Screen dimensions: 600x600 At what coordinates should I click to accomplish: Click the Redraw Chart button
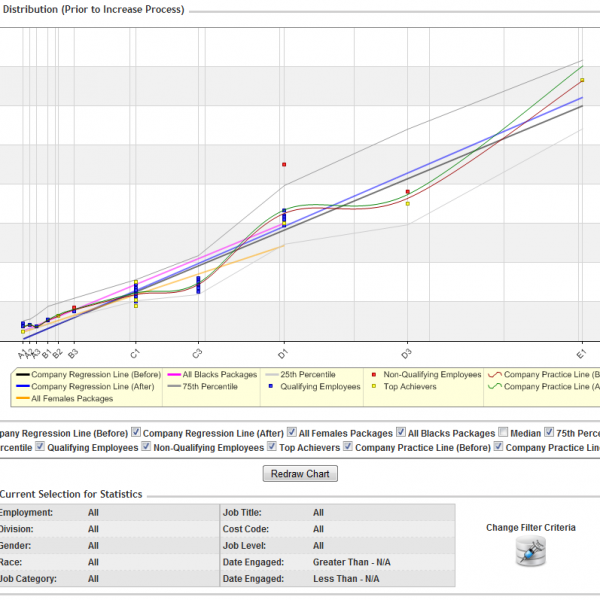(x=300, y=474)
